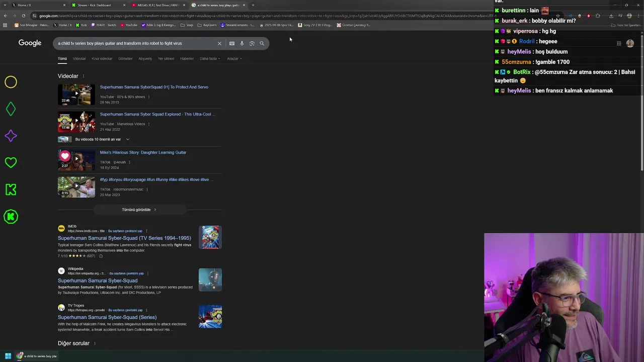Screen dimensions: 644x362
Task: Open the Vorp bookmarks folder
Action: [x=187, y=25]
